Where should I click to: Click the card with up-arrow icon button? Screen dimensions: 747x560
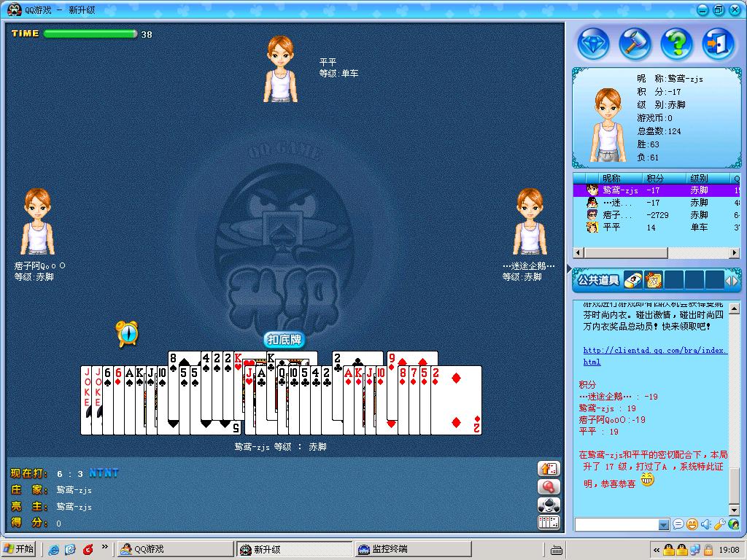click(x=548, y=469)
